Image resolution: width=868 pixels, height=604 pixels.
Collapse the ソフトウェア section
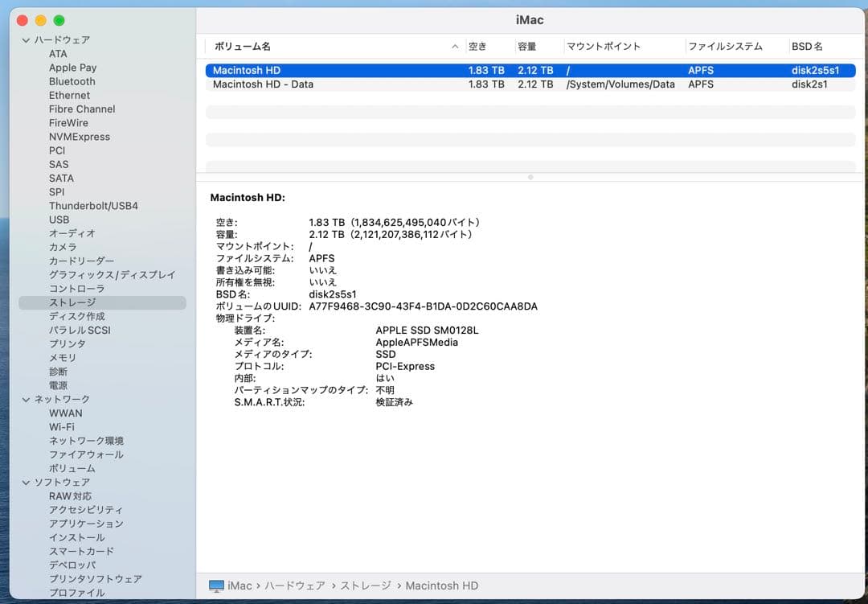pos(25,482)
